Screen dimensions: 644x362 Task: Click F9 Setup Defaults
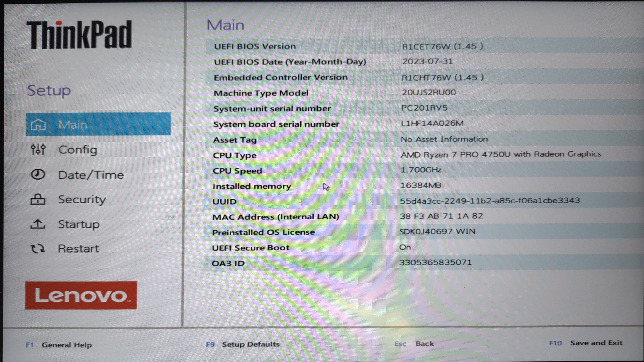[243, 344]
